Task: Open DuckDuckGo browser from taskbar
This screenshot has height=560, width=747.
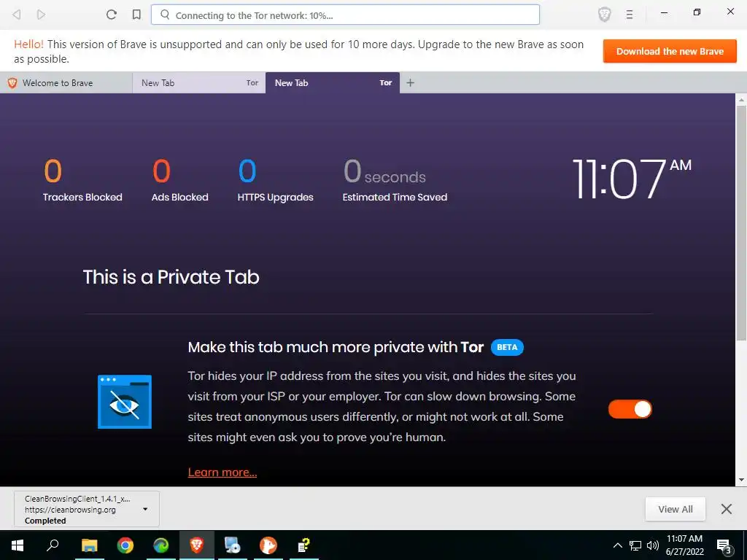Action: [268, 545]
